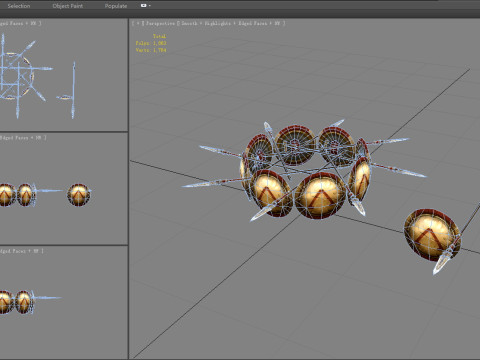Click the yellow Total statistics heading
The height and width of the screenshot is (360, 480).
pos(159,36)
